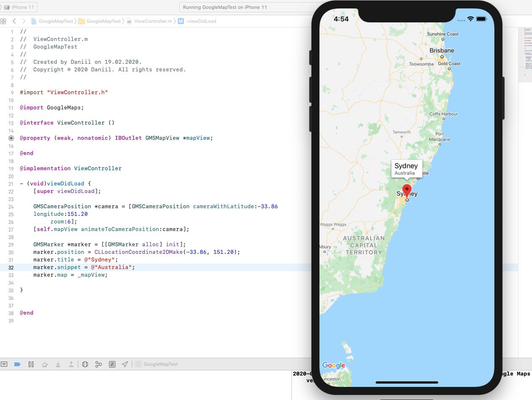Select GoogleMapTest folder in jump bar
This screenshot has width=532, height=400.
[x=100, y=21]
